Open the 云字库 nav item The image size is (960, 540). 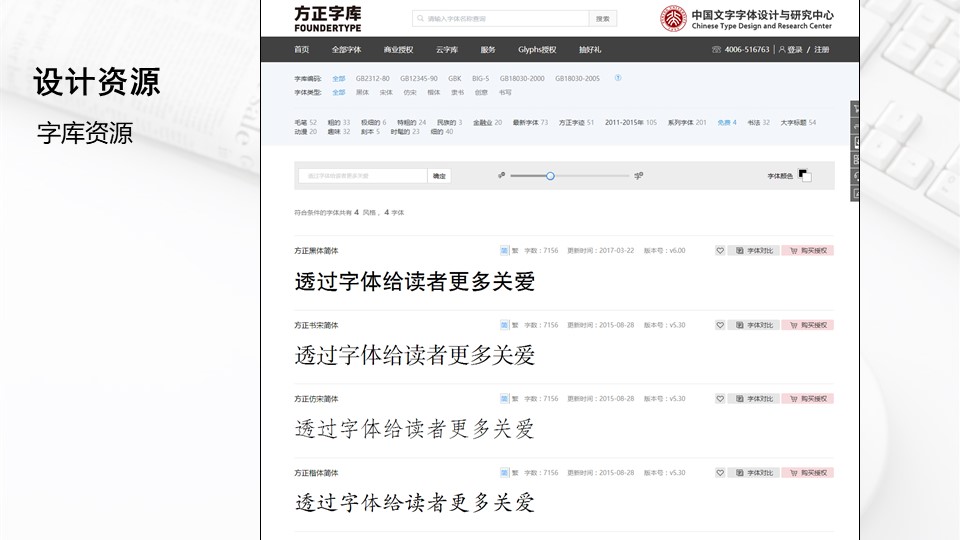click(x=447, y=50)
